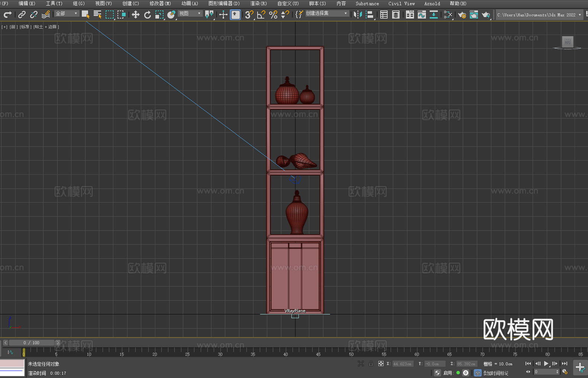Screen dimensions: 588x378
Task: Click the ViewCube front face
Action: click(x=568, y=42)
